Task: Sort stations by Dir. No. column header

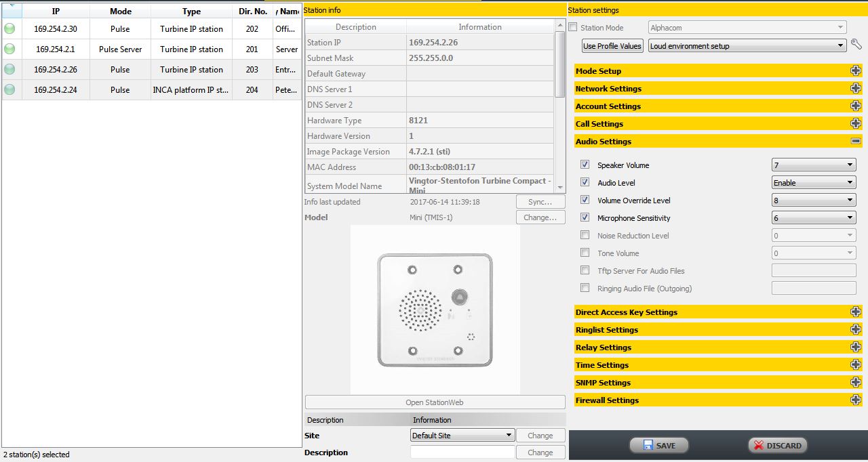Action: click(252, 11)
